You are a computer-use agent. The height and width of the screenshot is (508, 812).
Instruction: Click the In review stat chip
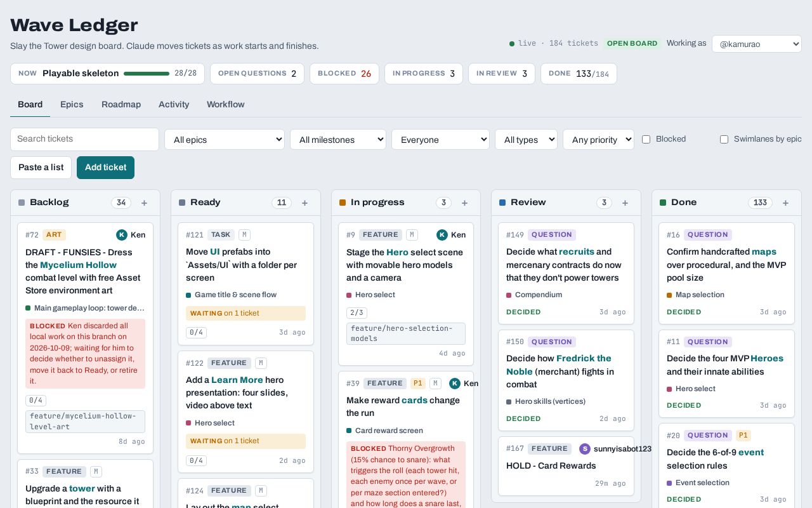tap(502, 74)
